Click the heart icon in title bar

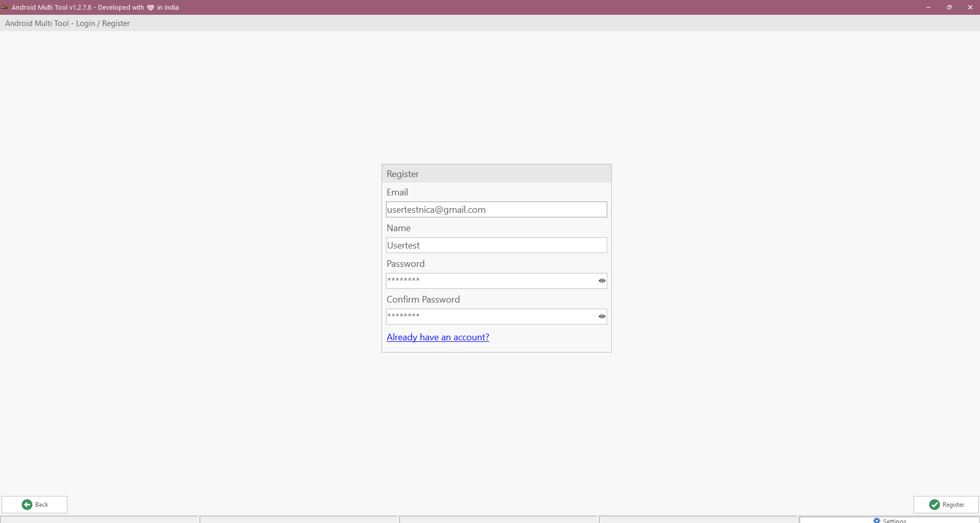point(151,8)
